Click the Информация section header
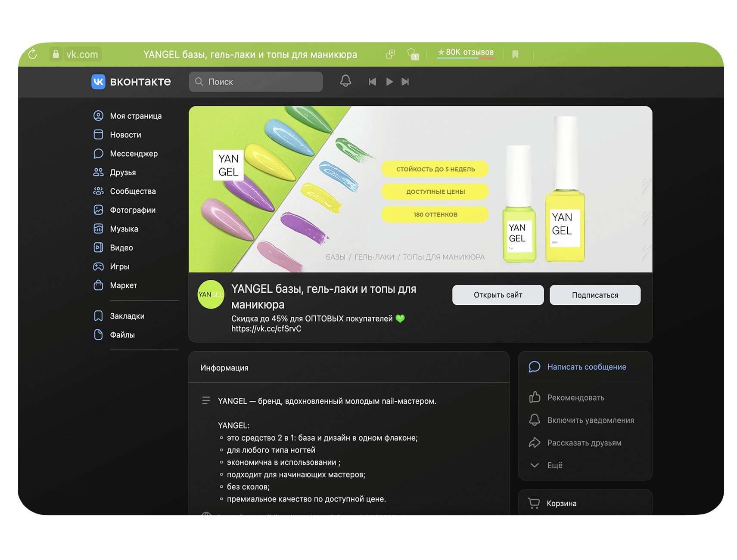Image resolution: width=737 pixels, height=560 pixels. point(224,368)
